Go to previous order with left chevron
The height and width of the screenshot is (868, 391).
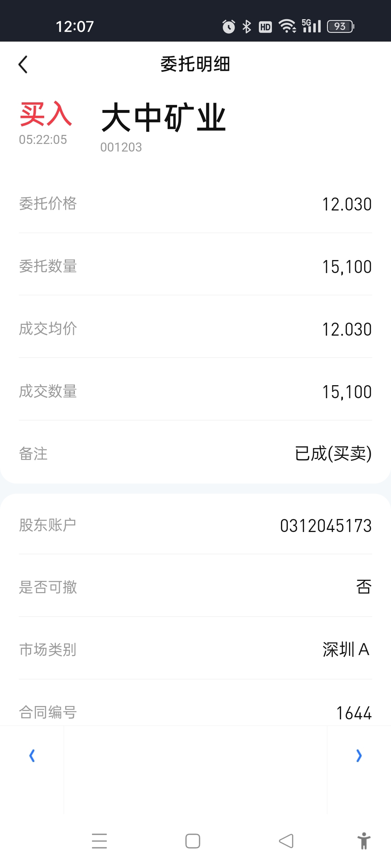coord(32,756)
